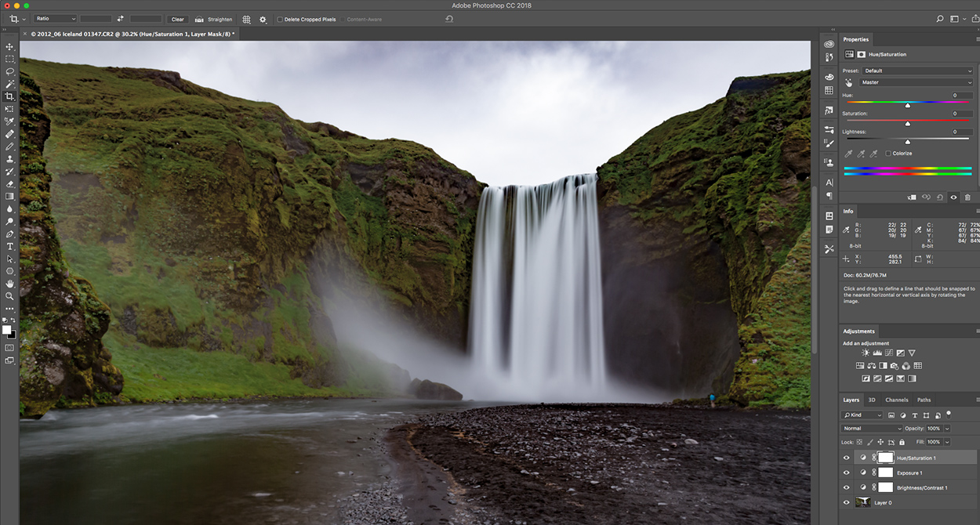Select the Move tool
Image resolution: width=980 pixels, height=525 pixels.
point(9,46)
